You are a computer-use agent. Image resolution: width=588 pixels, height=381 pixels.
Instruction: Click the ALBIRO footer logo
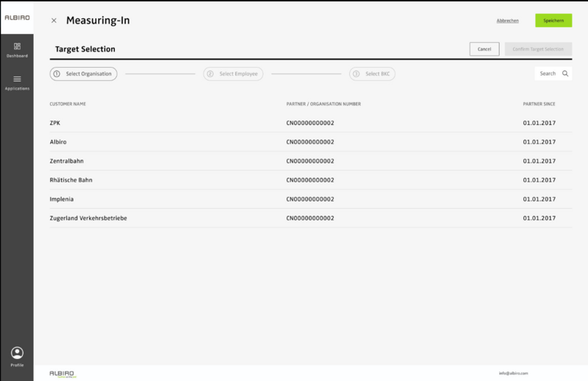tap(62, 373)
